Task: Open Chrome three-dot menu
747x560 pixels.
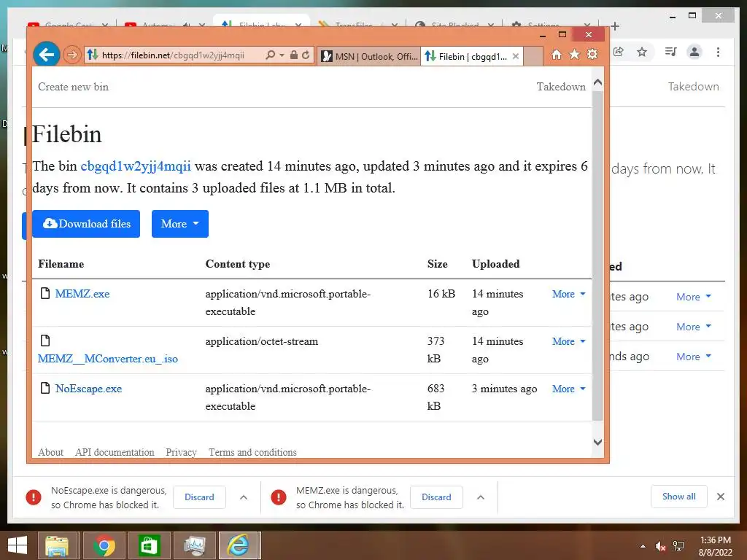Action: coord(718,52)
